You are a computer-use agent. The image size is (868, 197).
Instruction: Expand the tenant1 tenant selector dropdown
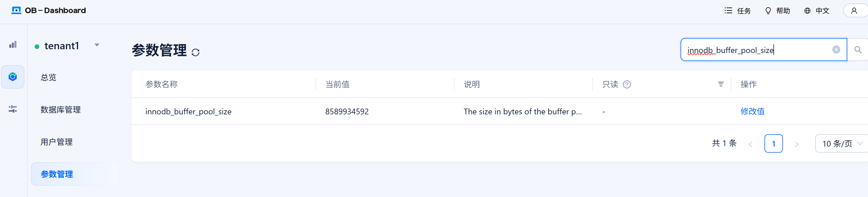tap(97, 45)
